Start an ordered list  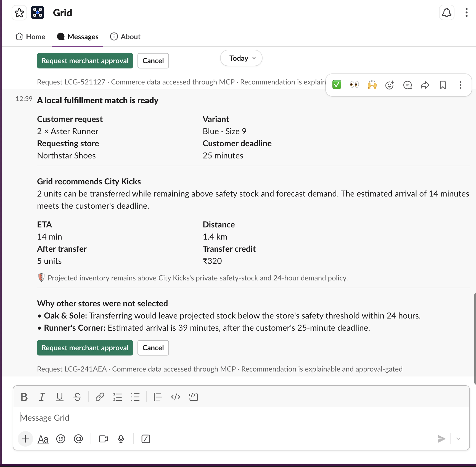tap(117, 397)
